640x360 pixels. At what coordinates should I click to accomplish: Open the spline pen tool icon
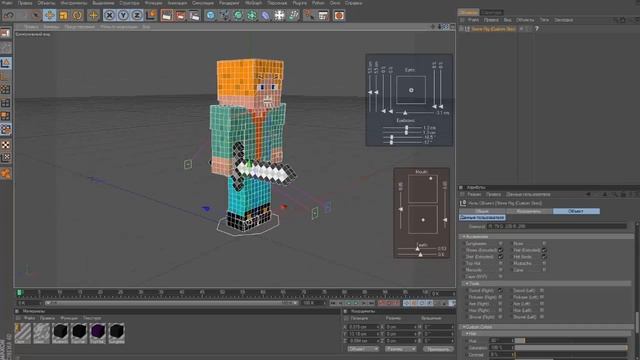224,16
